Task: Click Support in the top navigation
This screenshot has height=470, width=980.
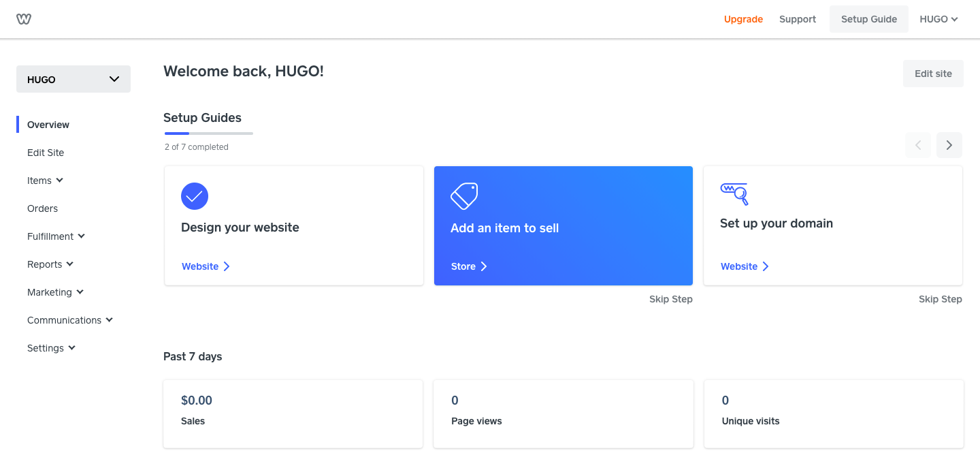Action: pyautogui.click(x=797, y=18)
